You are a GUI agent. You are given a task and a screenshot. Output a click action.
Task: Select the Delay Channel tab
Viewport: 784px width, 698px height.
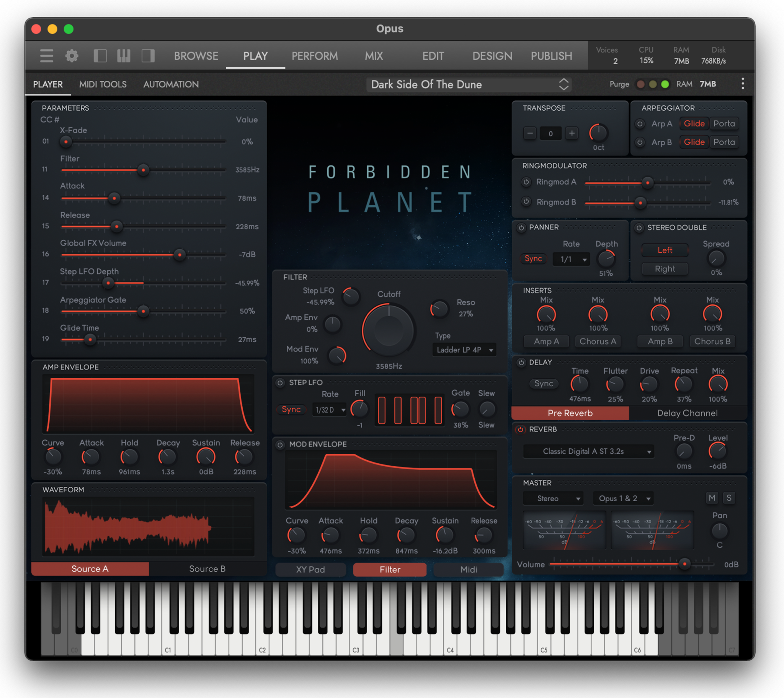(x=687, y=413)
